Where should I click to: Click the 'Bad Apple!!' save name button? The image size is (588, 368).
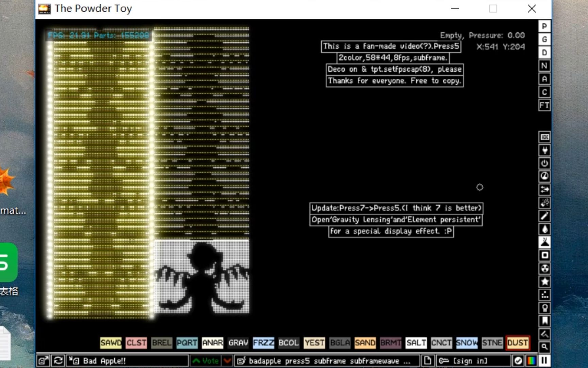tap(127, 361)
